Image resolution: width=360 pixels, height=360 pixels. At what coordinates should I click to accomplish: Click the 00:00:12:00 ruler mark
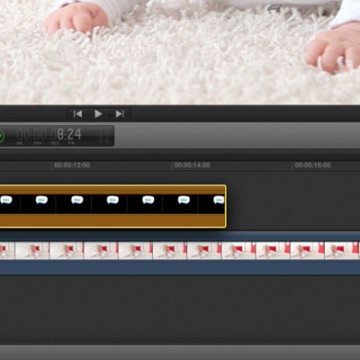(72, 165)
